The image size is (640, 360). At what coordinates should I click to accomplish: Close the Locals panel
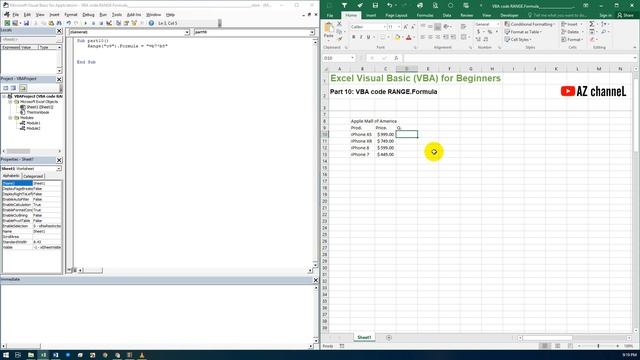click(x=59, y=31)
